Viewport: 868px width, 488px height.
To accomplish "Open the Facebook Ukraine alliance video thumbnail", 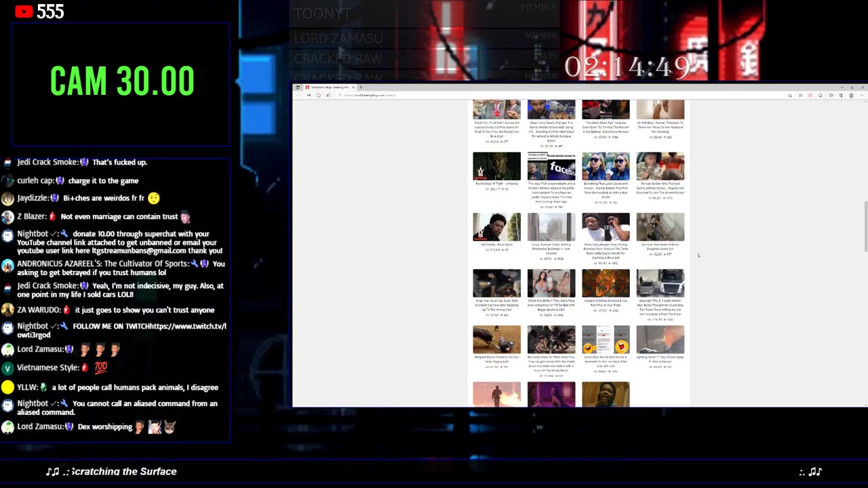I will tap(551, 166).
